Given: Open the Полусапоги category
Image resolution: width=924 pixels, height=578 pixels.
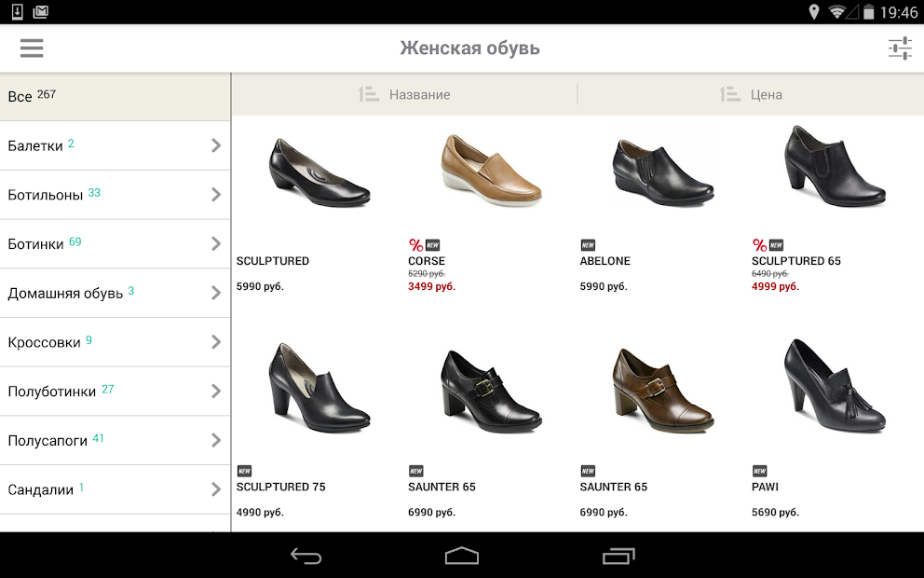Looking at the screenshot, I should coord(102,440).
